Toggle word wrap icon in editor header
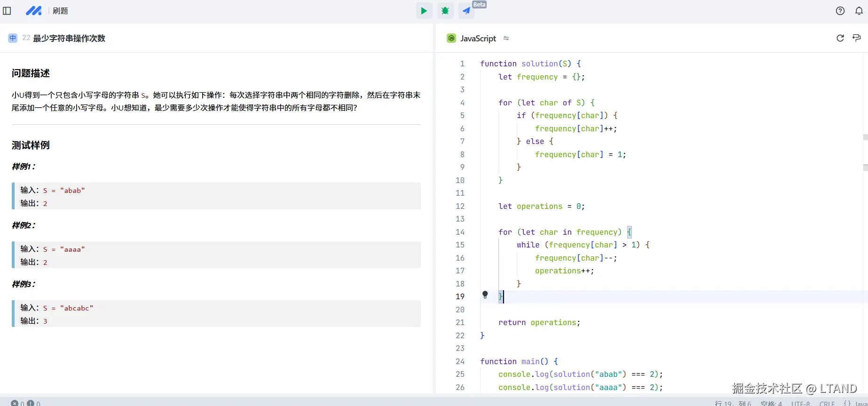Screen dimensions: 868x406 857,38
